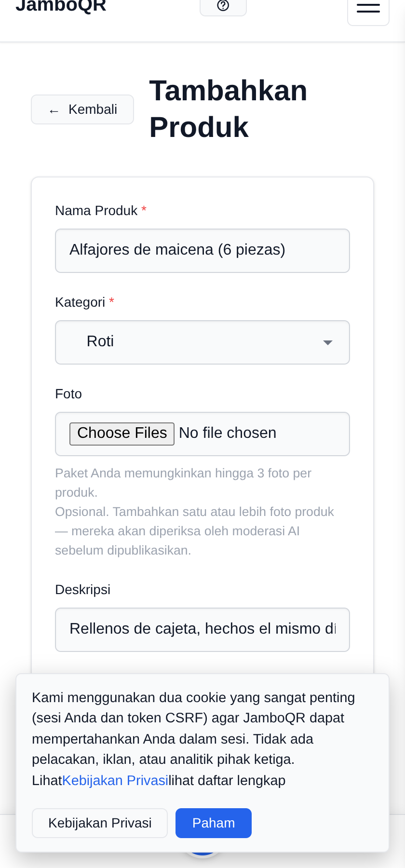405x868 pixels.
Task: Click the Tambahkan Produk heading
Action: [228, 109]
